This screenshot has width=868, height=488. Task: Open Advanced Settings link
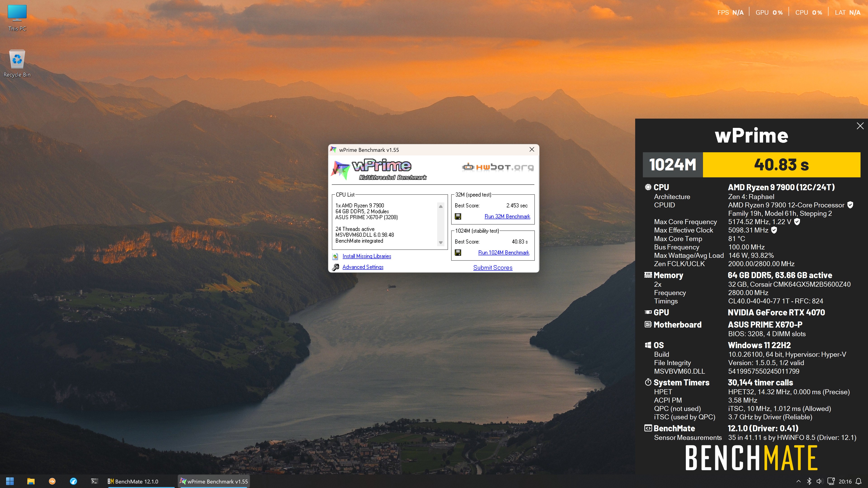coord(363,267)
